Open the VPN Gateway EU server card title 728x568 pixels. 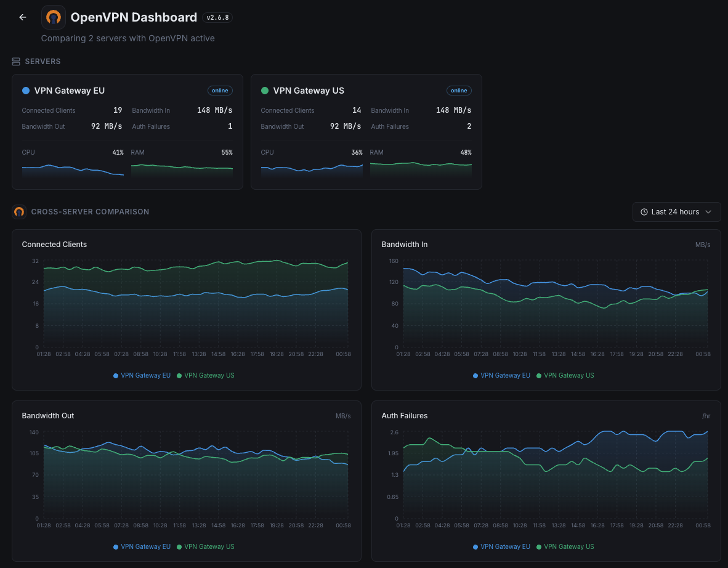(70, 91)
